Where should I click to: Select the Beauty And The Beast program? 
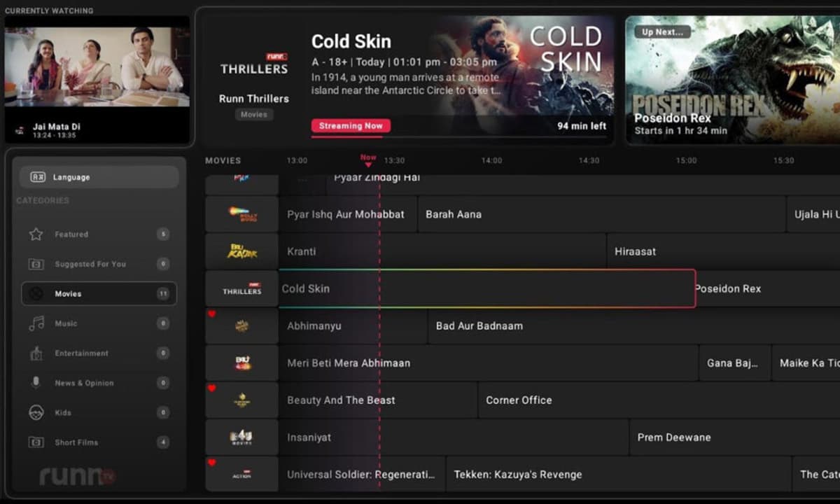coord(378,400)
